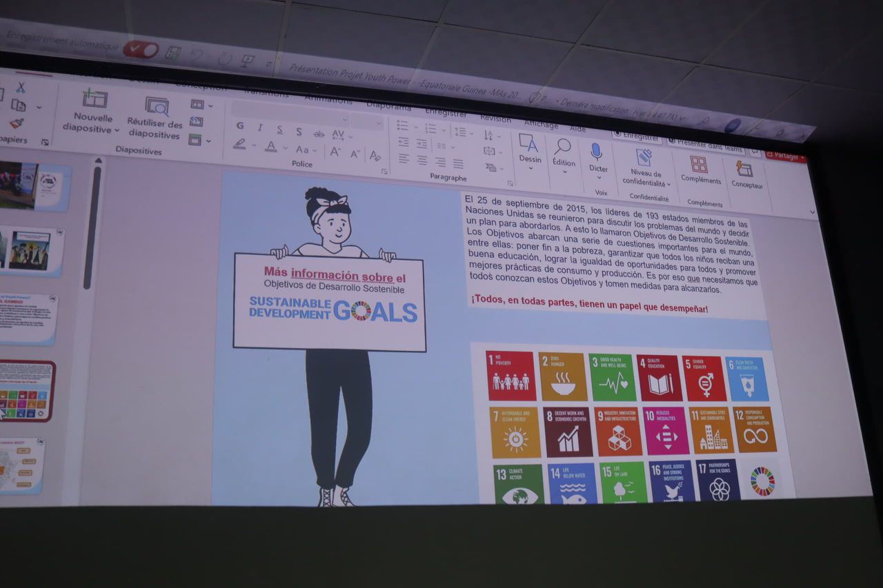This screenshot has height=588, width=883.
Task: Open the Police dialog launcher
Action: tap(384, 171)
